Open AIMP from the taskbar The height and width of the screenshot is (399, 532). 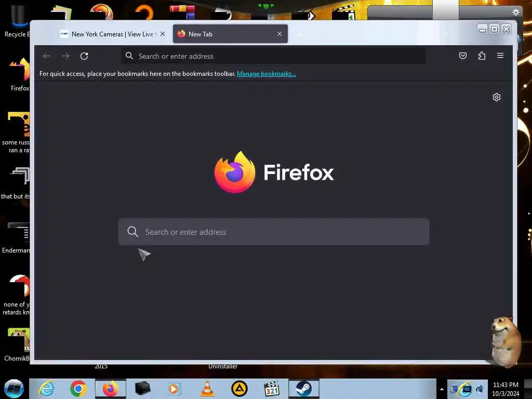click(x=239, y=389)
